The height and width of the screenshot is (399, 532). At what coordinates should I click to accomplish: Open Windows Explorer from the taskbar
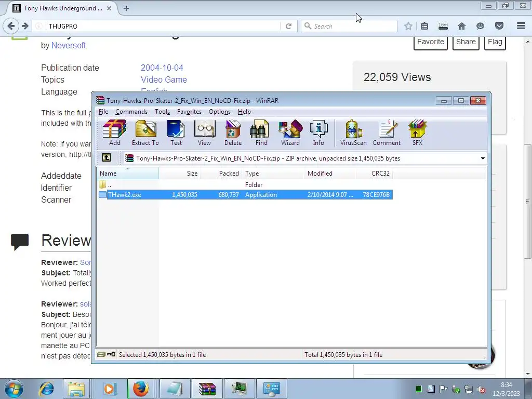76,389
